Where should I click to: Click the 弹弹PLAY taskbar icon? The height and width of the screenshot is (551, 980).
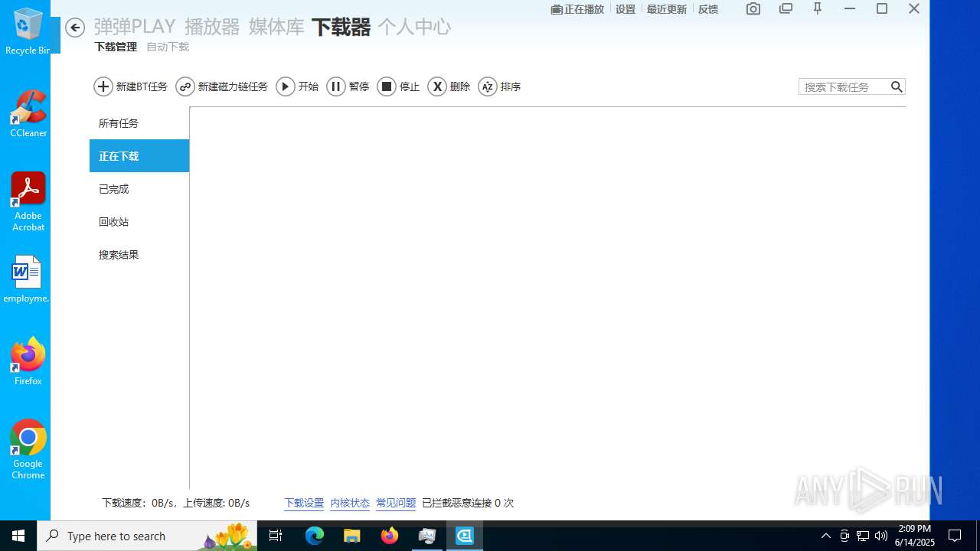point(465,536)
